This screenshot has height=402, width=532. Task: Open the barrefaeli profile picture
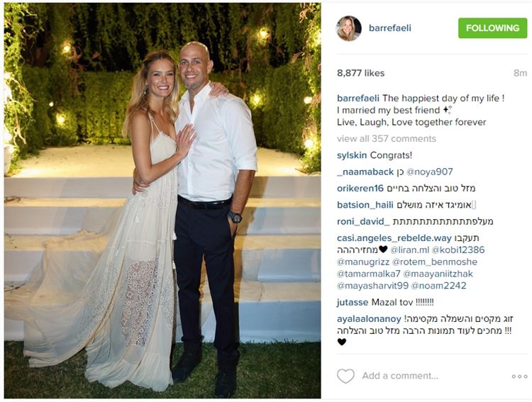coord(348,28)
